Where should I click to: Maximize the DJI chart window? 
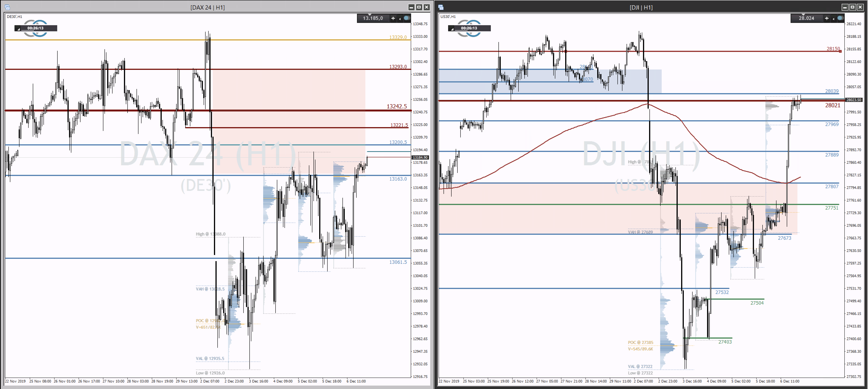853,7
